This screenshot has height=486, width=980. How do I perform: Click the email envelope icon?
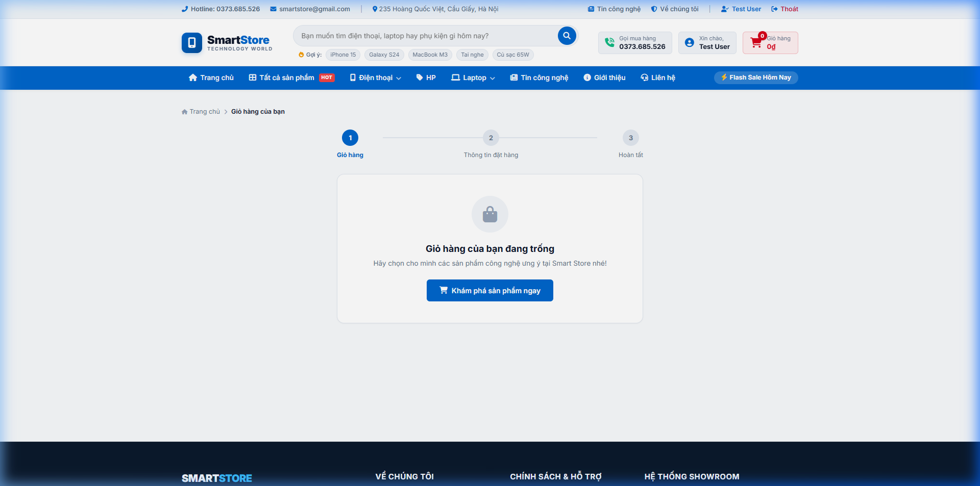click(273, 9)
